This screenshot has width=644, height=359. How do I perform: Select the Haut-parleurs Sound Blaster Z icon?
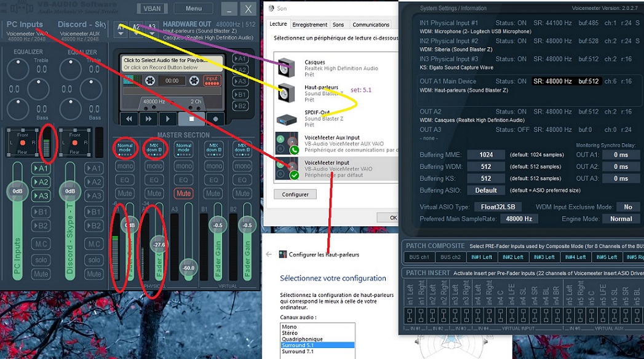tap(286, 93)
